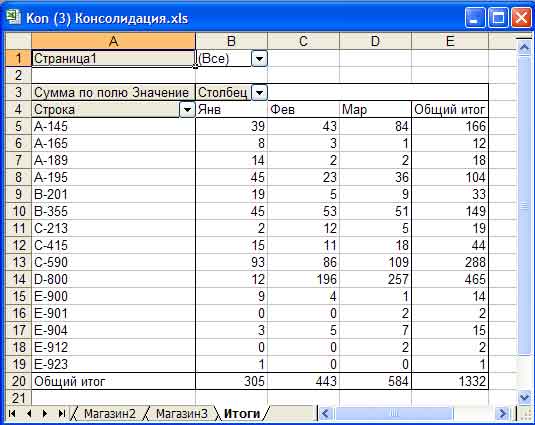
Task: Select the A-195 row label
Action: coord(113,177)
